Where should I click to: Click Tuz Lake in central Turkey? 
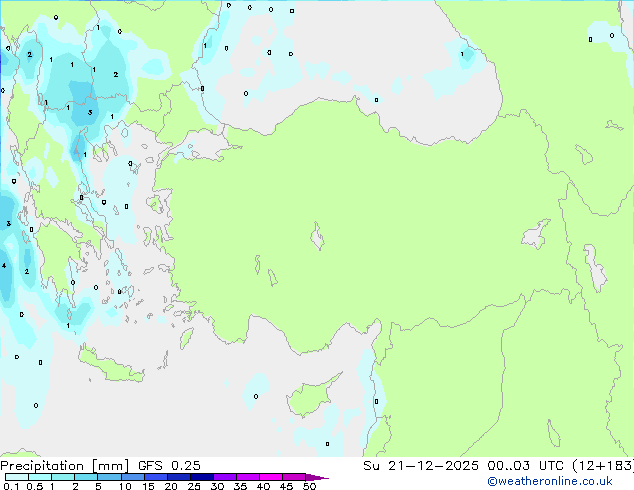pos(318,238)
